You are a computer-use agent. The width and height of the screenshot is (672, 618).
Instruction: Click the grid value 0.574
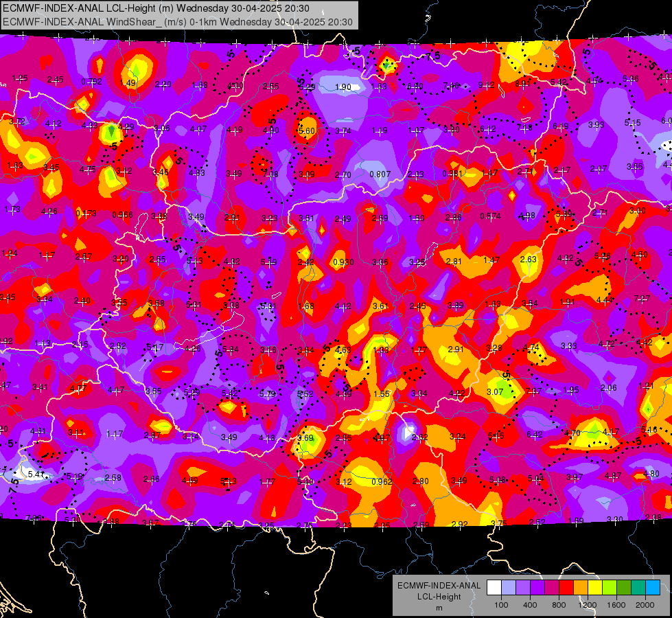coord(490,216)
